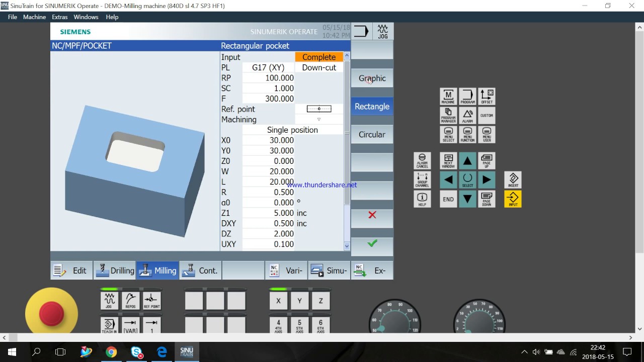Click the SELECT key in cursor pad
The height and width of the screenshot is (362, 644).
tap(467, 179)
